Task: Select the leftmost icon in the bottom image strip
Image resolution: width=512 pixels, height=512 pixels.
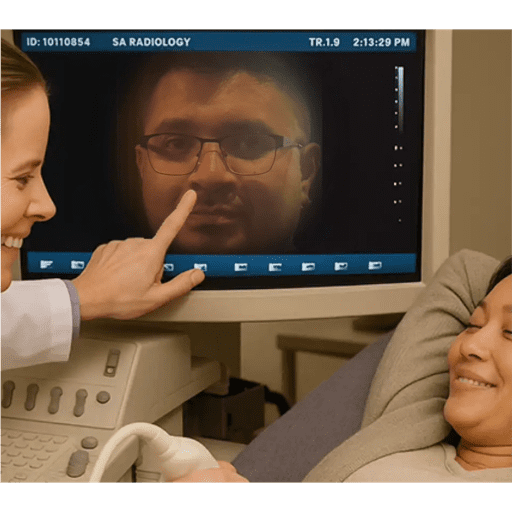Action: pos(46,264)
